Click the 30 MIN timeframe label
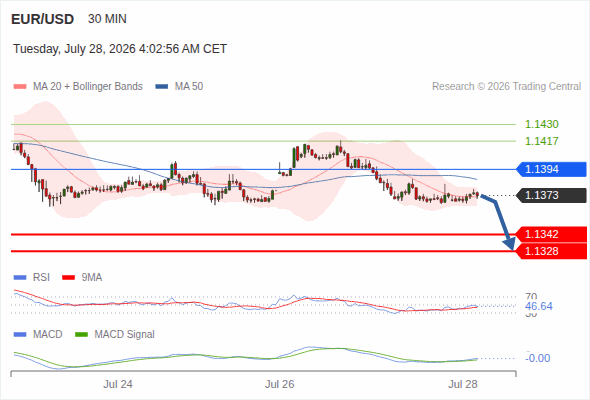The height and width of the screenshot is (400, 590). pos(107,19)
